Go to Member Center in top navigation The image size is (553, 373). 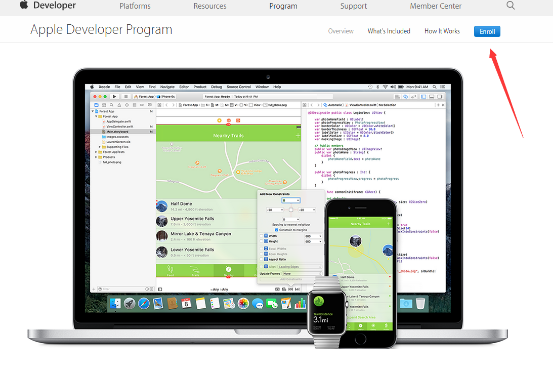point(436,6)
